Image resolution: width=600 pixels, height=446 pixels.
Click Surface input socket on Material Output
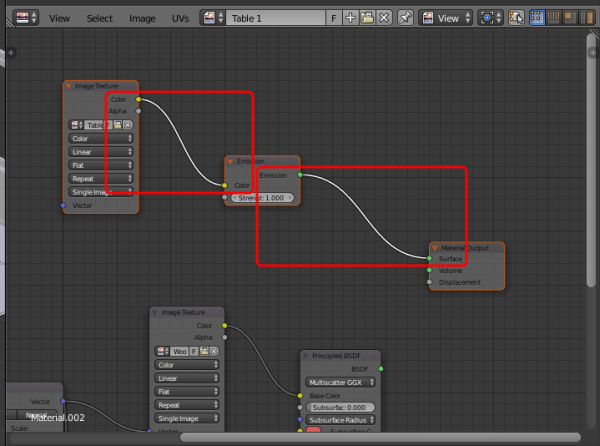pos(429,259)
